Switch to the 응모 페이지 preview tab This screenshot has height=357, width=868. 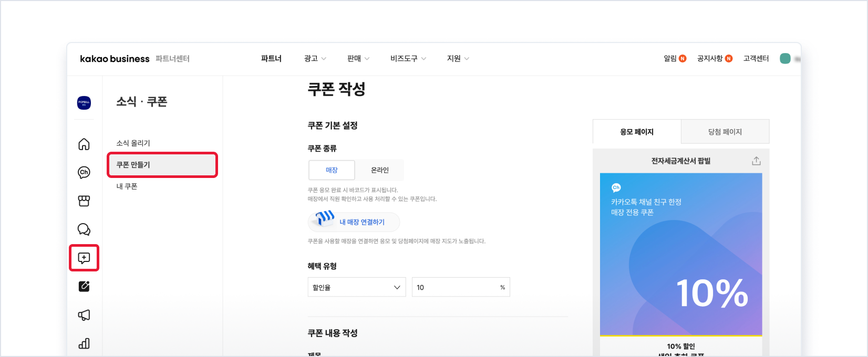(x=637, y=132)
